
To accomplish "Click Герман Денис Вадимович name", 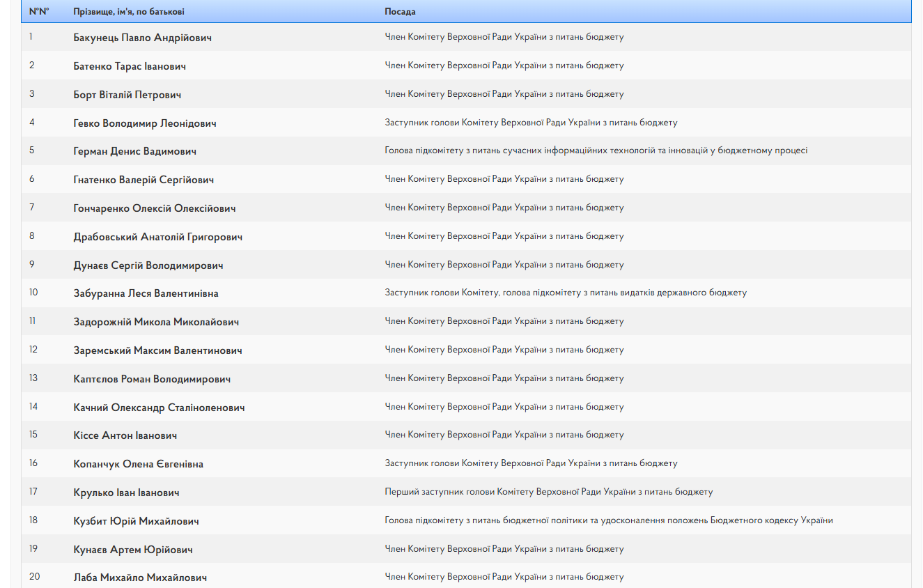I will [x=134, y=151].
